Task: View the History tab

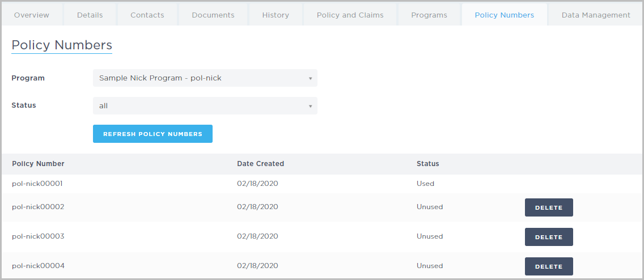Action: point(276,15)
